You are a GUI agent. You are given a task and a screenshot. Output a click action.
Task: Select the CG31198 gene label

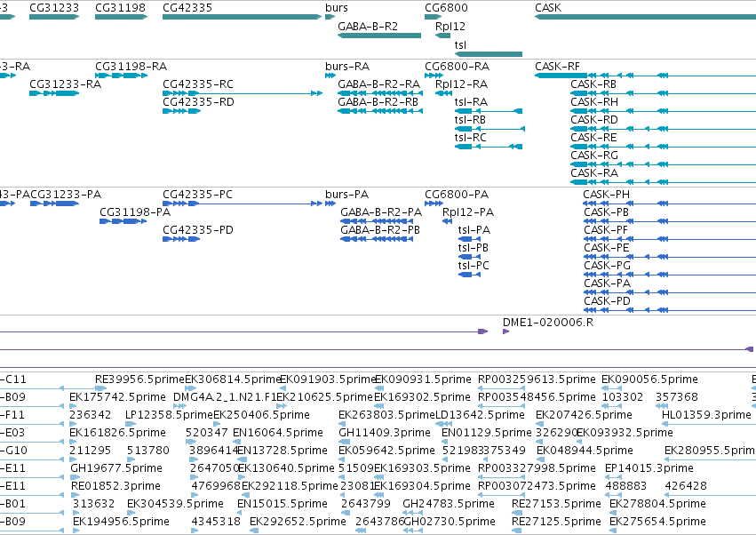pos(120,8)
